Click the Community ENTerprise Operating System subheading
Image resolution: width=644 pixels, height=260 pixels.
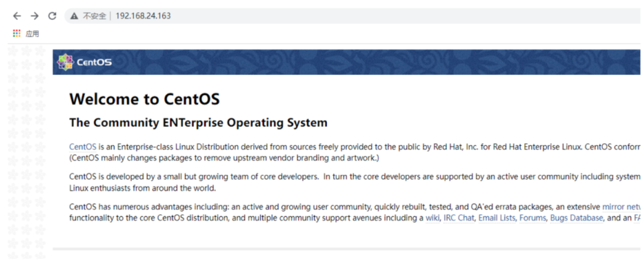(198, 123)
